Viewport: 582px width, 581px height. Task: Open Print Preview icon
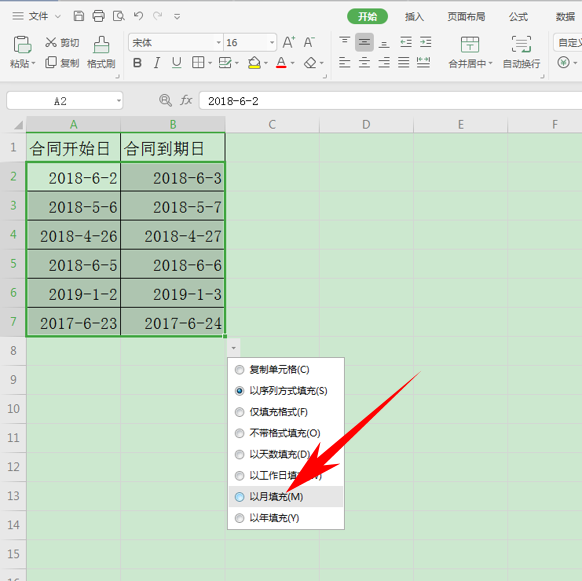click(x=118, y=16)
